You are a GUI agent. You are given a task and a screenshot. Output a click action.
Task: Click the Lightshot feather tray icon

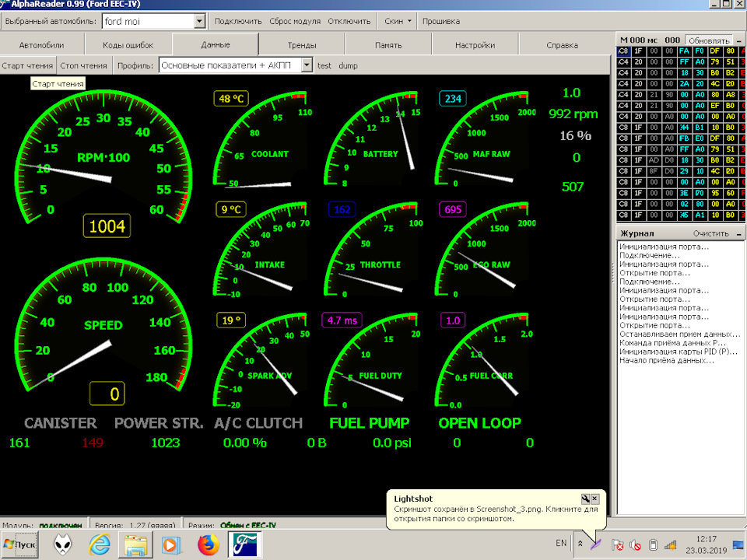[x=596, y=544]
